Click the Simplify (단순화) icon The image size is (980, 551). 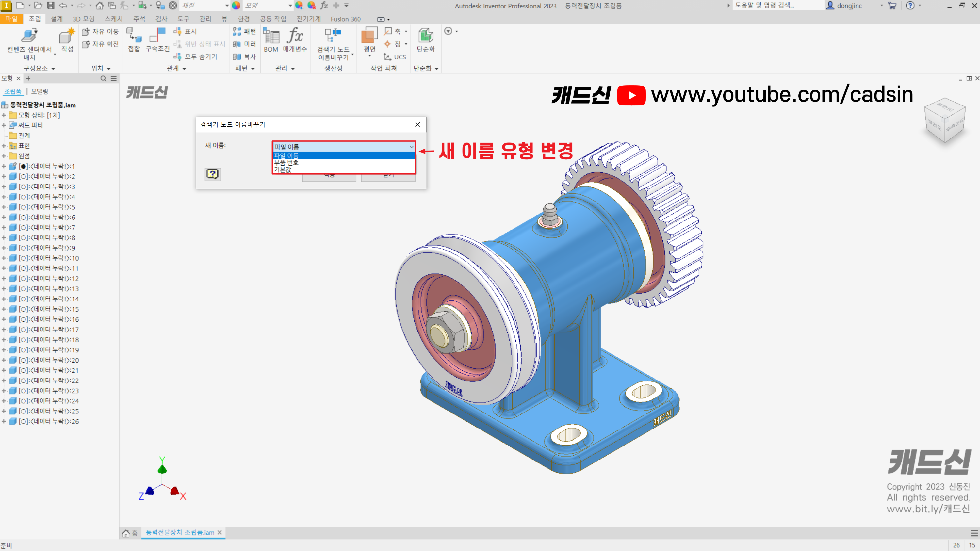pyautogui.click(x=426, y=35)
